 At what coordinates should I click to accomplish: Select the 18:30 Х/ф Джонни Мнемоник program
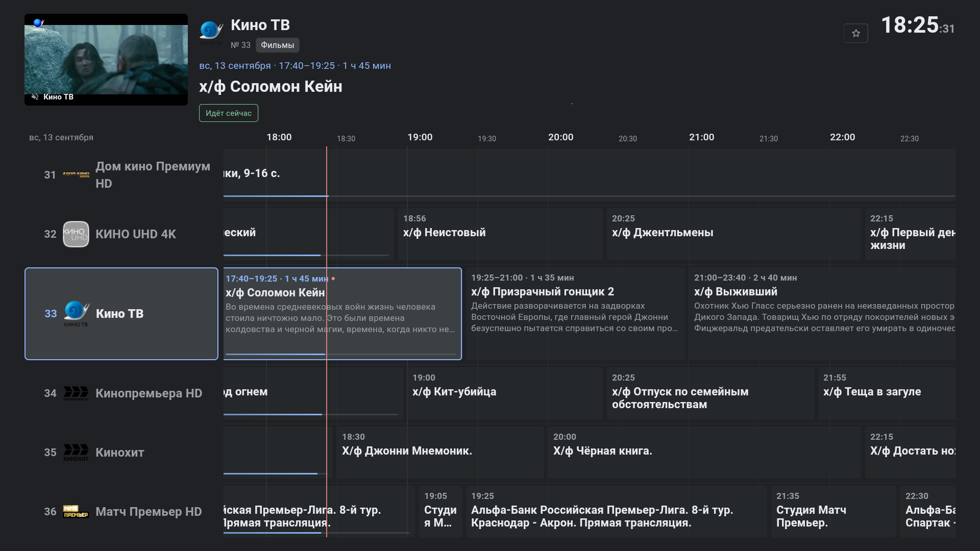coord(440,453)
